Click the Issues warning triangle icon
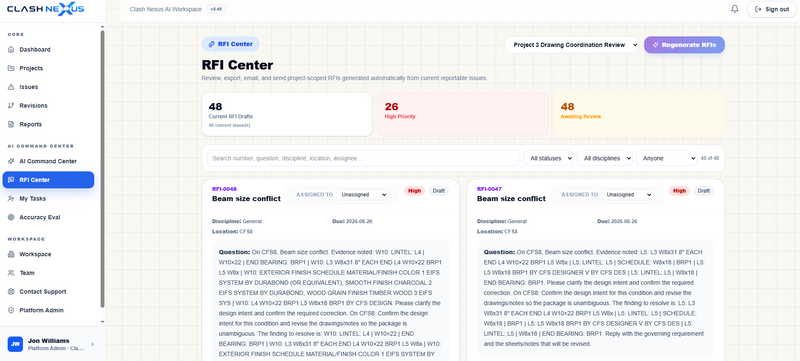Screen dimensions: 800x361 click(x=11, y=87)
